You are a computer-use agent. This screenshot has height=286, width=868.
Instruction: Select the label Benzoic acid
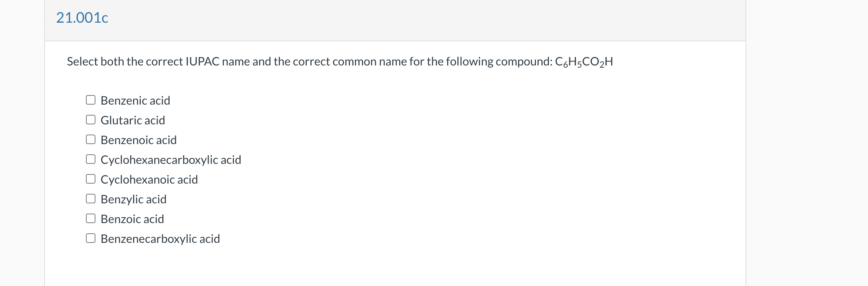[132, 218]
